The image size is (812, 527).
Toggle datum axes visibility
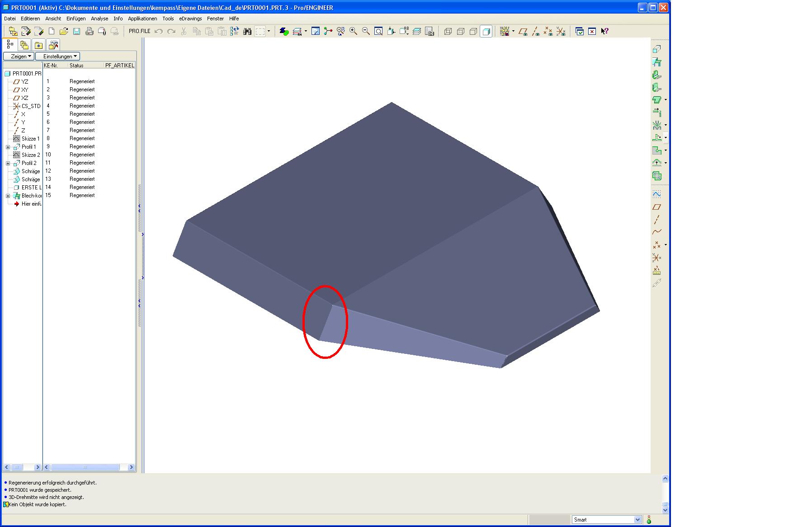pos(536,31)
